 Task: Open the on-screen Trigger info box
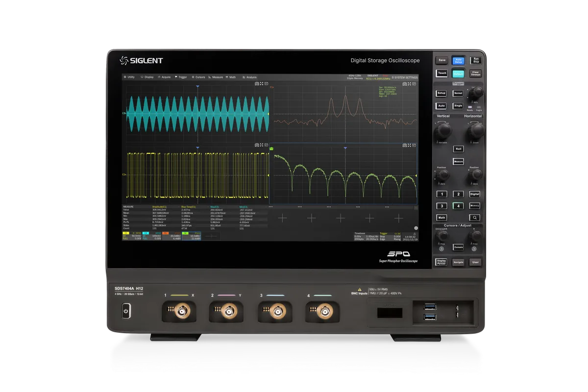(391, 236)
